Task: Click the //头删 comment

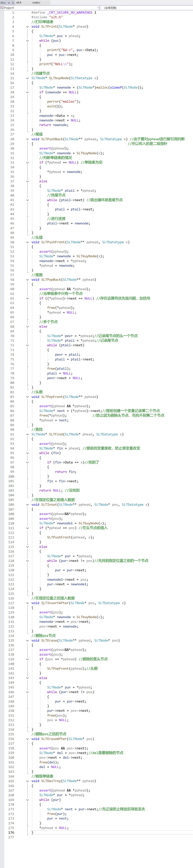Action: [x=37, y=392]
